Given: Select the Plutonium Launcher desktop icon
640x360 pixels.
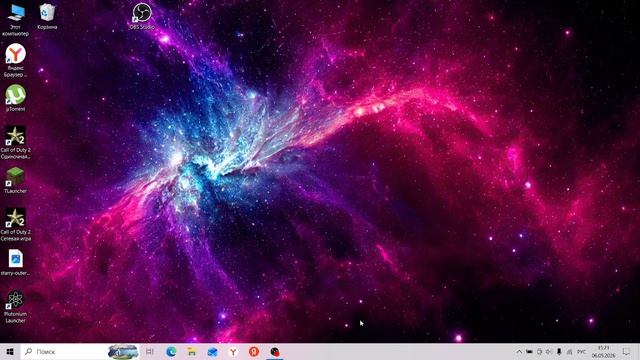Looking at the screenshot, I should tap(16, 307).
